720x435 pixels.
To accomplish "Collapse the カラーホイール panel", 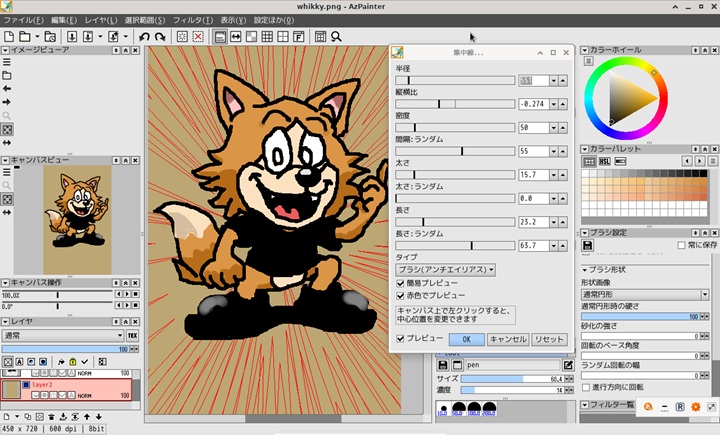I will 585,50.
